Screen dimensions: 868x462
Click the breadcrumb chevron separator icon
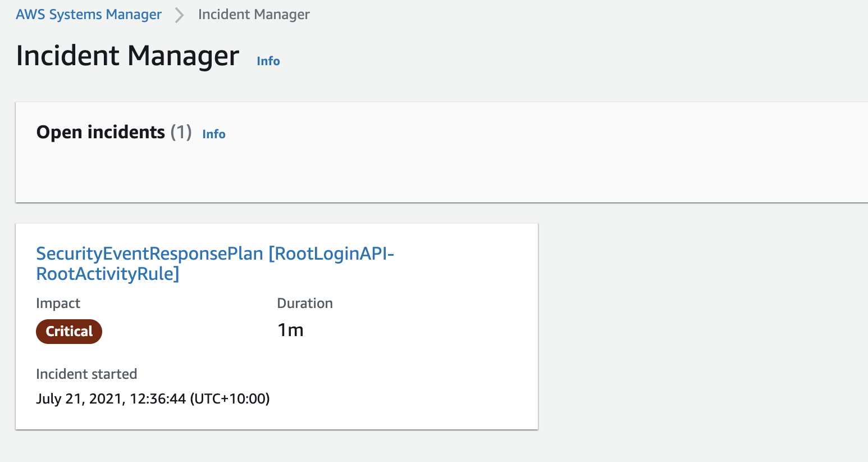coord(179,15)
